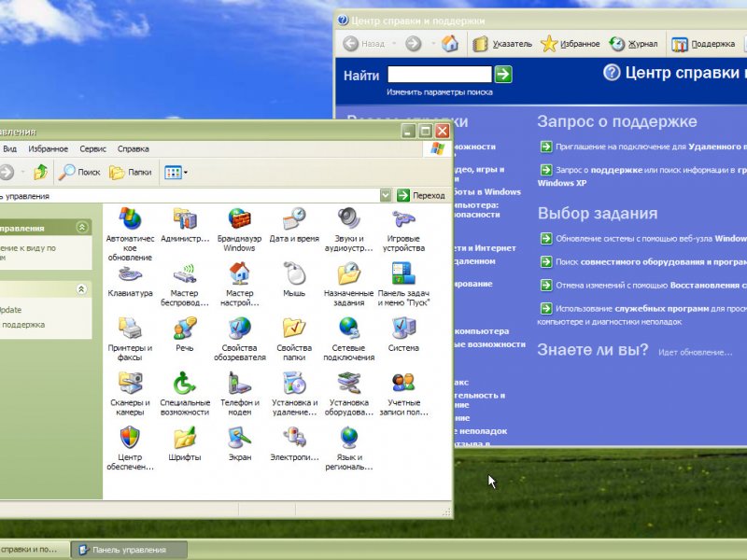Click Help Center taskbar button
The height and width of the screenshot is (560, 747).
click(33, 550)
